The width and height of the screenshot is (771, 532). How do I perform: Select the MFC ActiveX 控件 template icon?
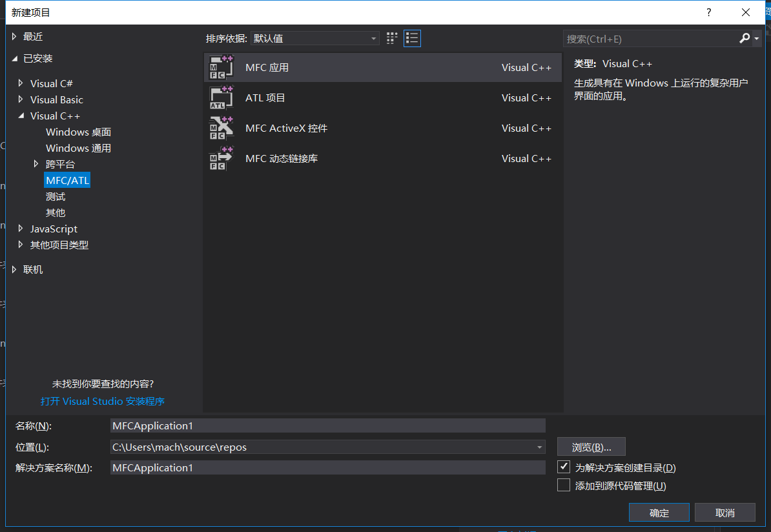point(221,128)
